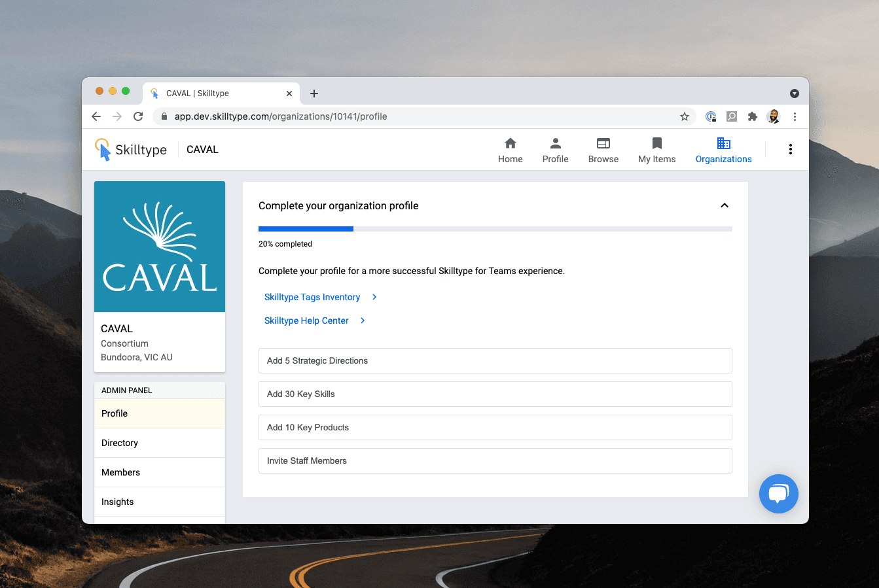Click the 20% completed text
The height and width of the screenshot is (588, 879).
(x=285, y=244)
